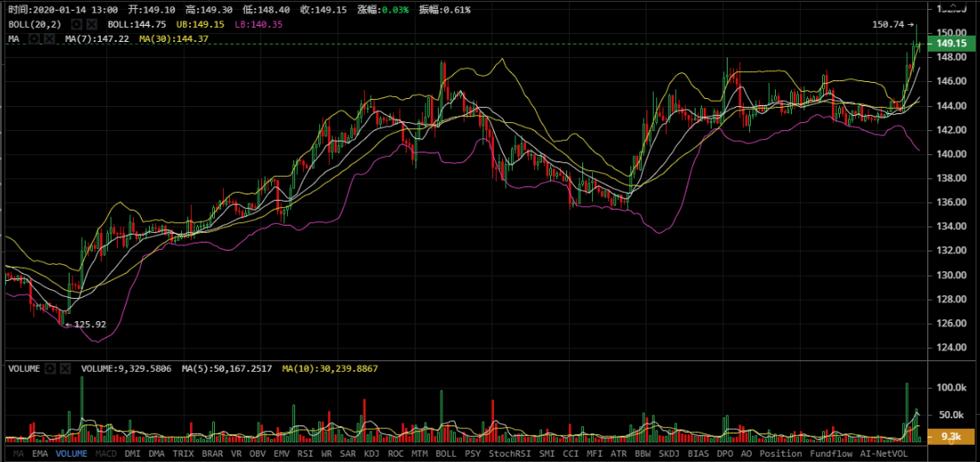Viewport: 980px width, 462px height.
Task: Open the AO indicator
Action: click(746, 454)
